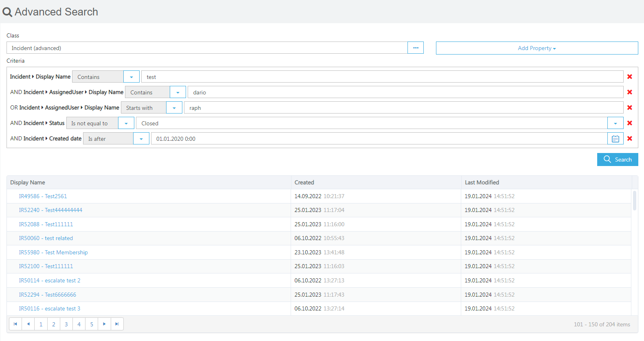Viewport: 644px width, 341px height.
Task: Open the 'Starts with' operator dropdown
Action: (174, 108)
